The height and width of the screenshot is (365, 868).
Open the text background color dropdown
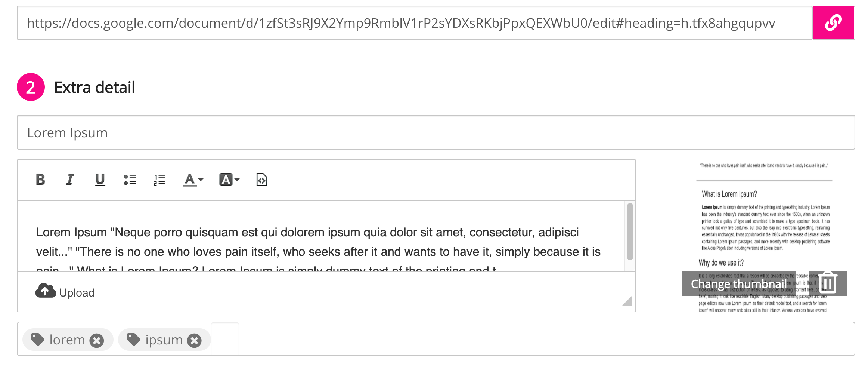pos(229,180)
